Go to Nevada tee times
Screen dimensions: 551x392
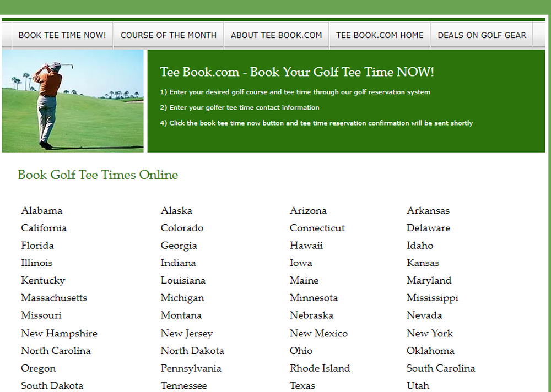[424, 315]
